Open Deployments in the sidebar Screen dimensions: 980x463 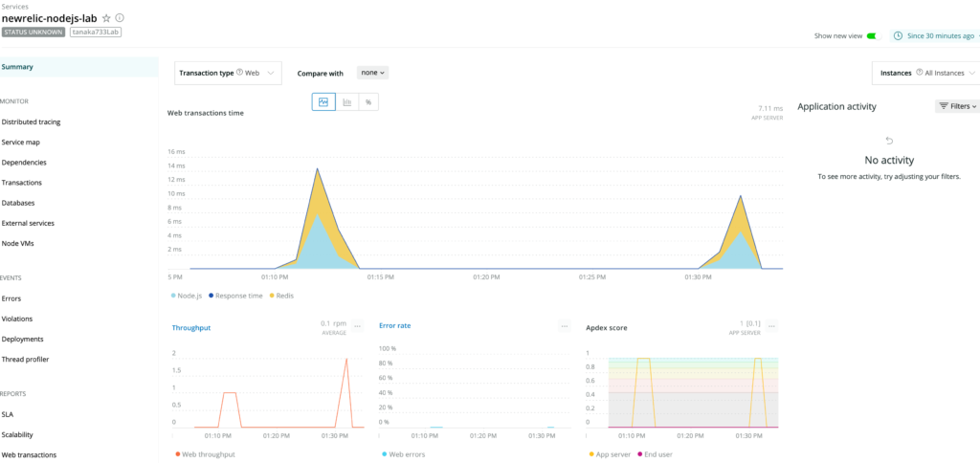coord(23,339)
